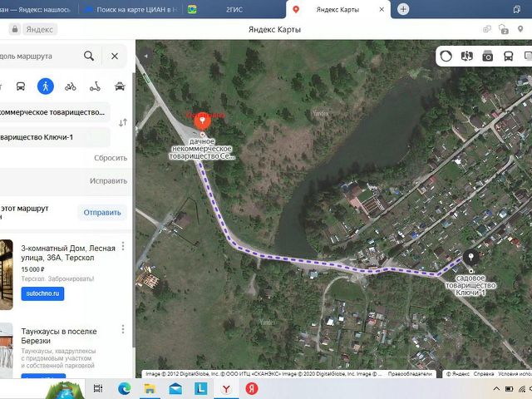The height and width of the screenshot is (399, 532).
Task: Select the scooter route mode
Action: [x=95, y=86]
